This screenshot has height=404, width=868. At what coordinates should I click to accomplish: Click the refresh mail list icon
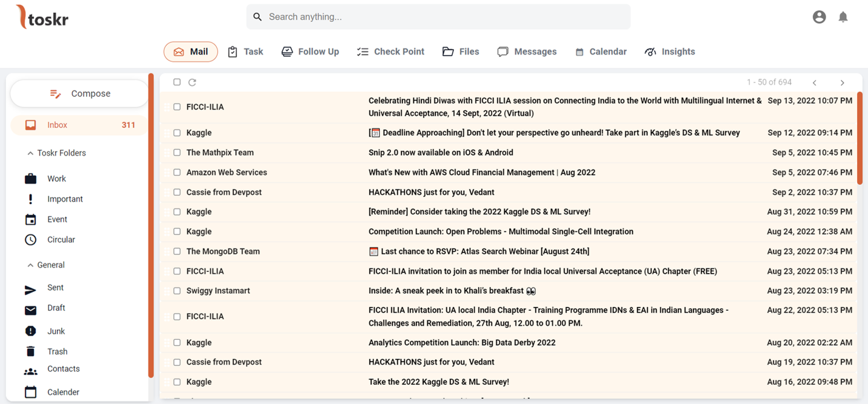192,82
